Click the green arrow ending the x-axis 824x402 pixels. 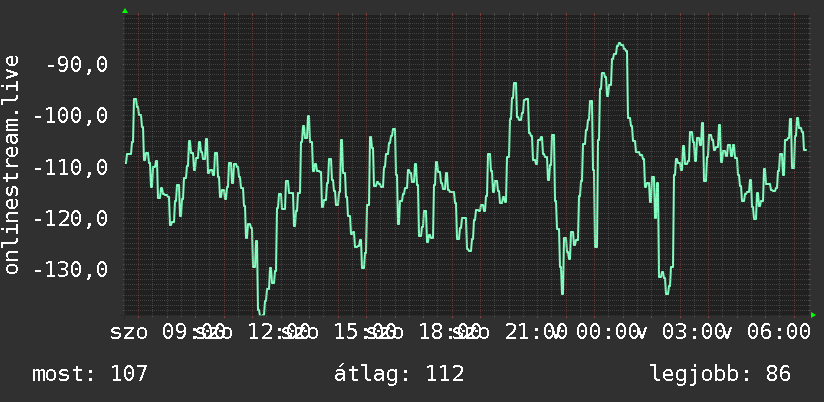[x=813, y=315]
